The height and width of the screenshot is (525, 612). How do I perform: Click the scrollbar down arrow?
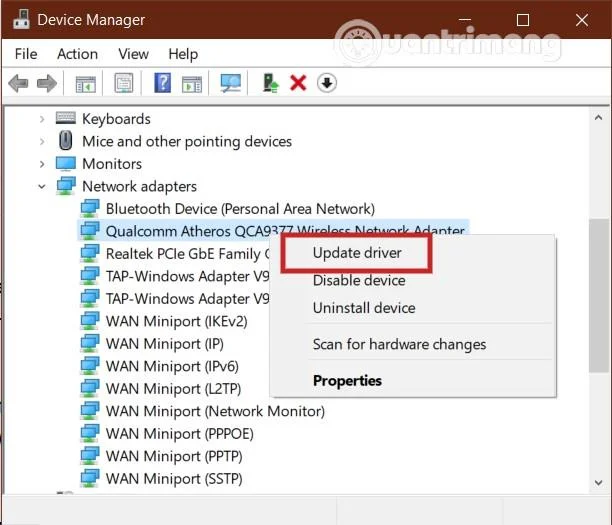coord(598,483)
